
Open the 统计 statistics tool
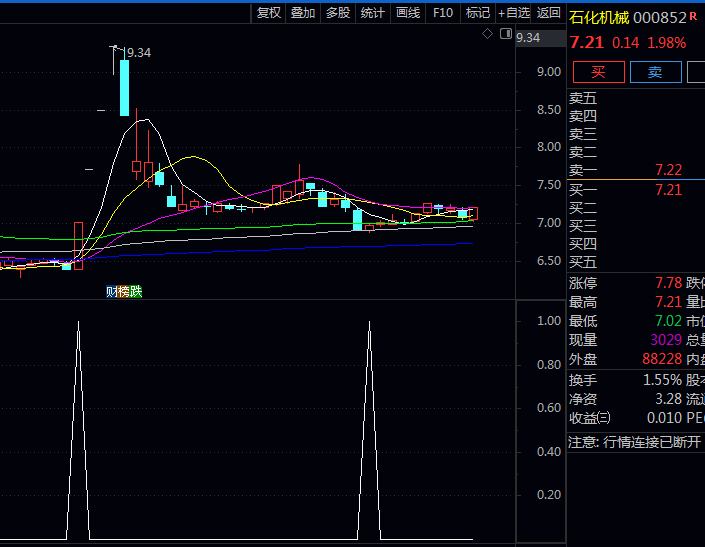372,13
